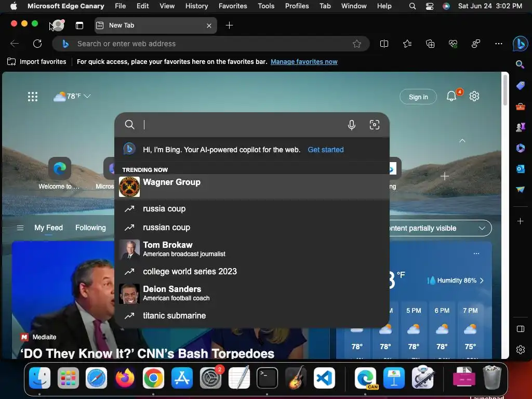Open sidebar Microsoft 365 icon
The image size is (532, 399).
pyautogui.click(x=520, y=148)
